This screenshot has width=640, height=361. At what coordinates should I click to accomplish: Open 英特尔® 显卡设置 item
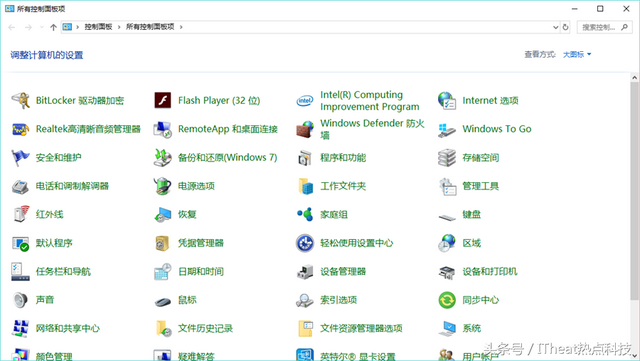click(x=346, y=356)
